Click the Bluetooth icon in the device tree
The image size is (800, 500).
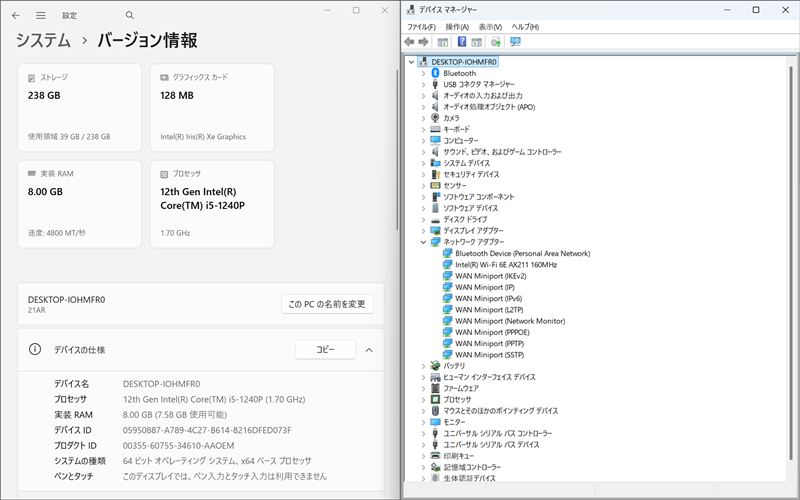point(435,73)
